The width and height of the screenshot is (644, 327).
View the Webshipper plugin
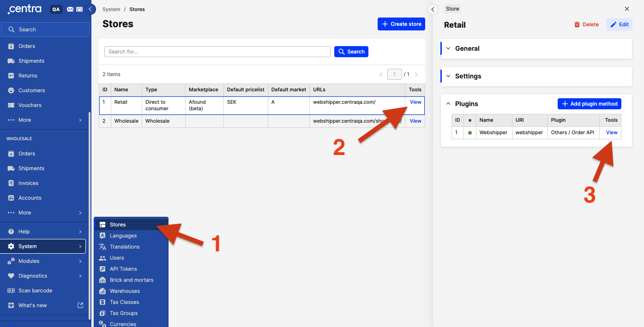(x=611, y=132)
